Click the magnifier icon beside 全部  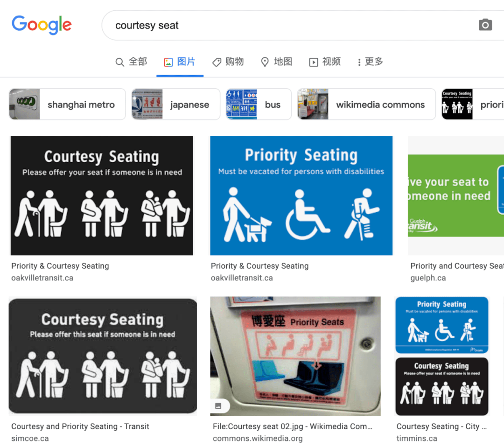click(120, 62)
